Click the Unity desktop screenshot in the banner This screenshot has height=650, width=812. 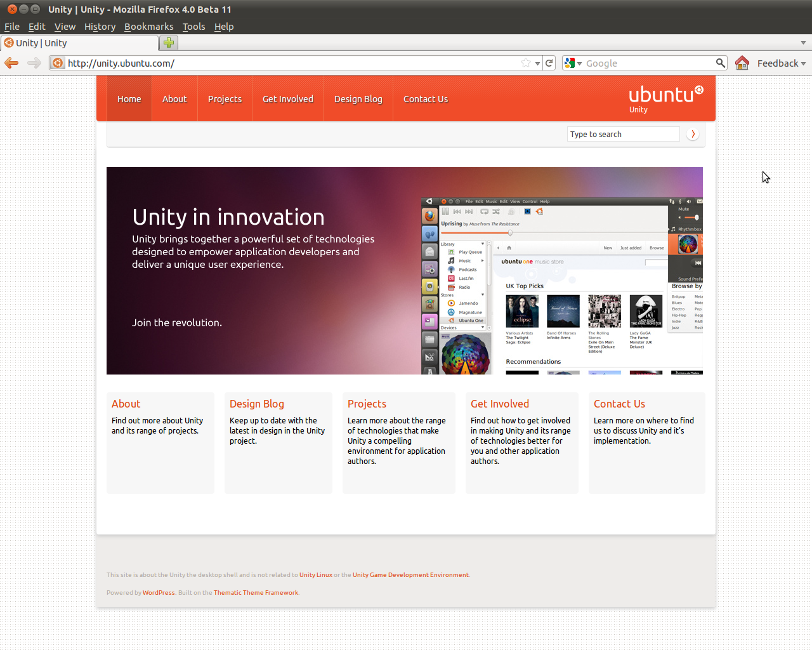click(562, 286)
